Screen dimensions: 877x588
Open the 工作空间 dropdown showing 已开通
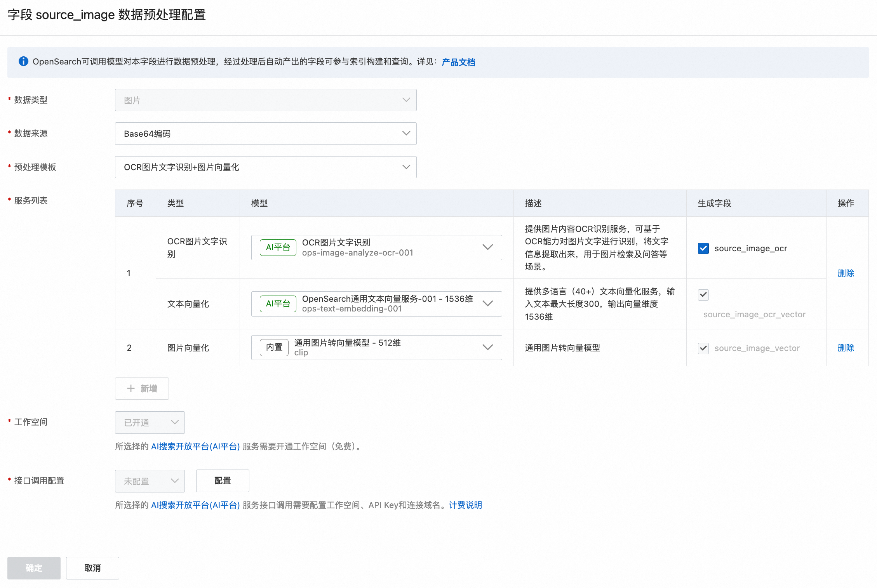[x=150, y=423]
